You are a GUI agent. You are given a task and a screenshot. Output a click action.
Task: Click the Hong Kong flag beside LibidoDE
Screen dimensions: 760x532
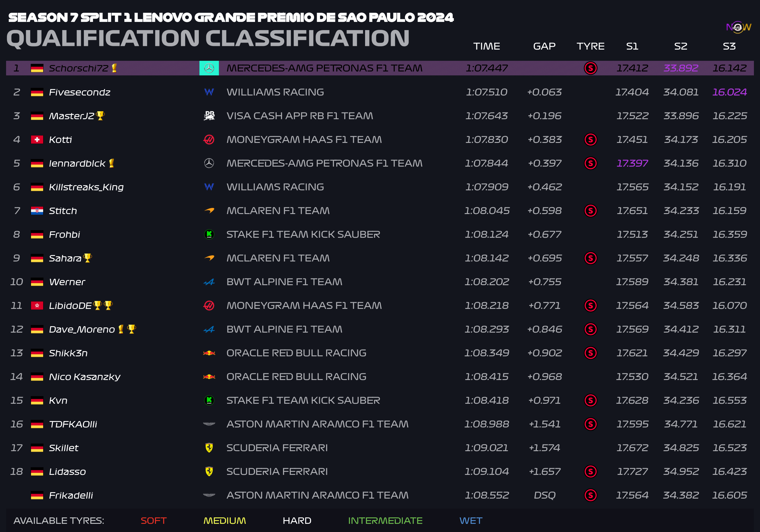tap(37, 306)
